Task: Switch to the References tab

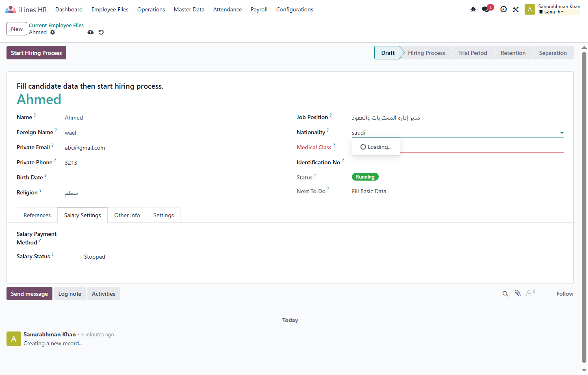Action: tap(37, 215)
